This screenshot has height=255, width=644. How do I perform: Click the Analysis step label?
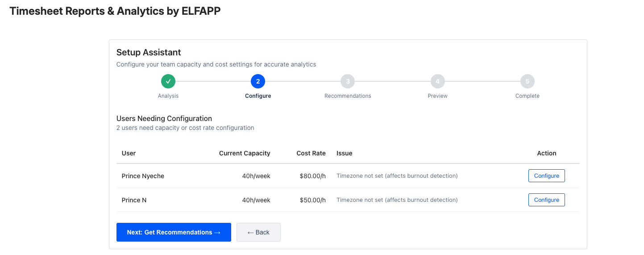[168, 96]
